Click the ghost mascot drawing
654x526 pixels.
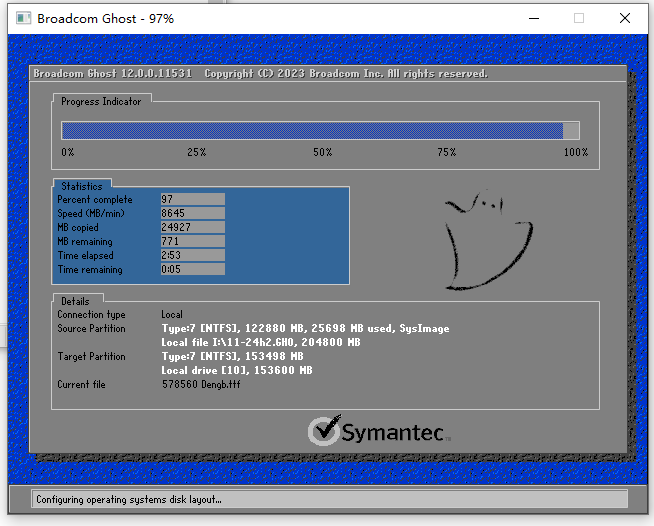point(488,241)
